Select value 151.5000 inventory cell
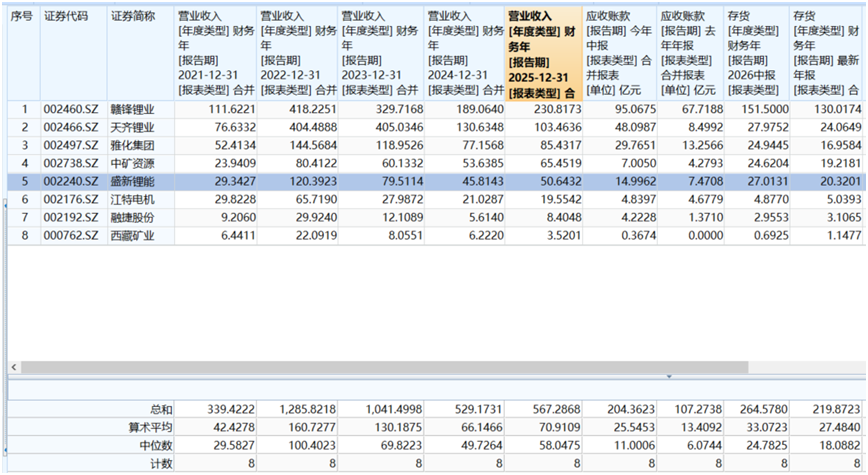The image size is (868, 475). click(757, 110)
